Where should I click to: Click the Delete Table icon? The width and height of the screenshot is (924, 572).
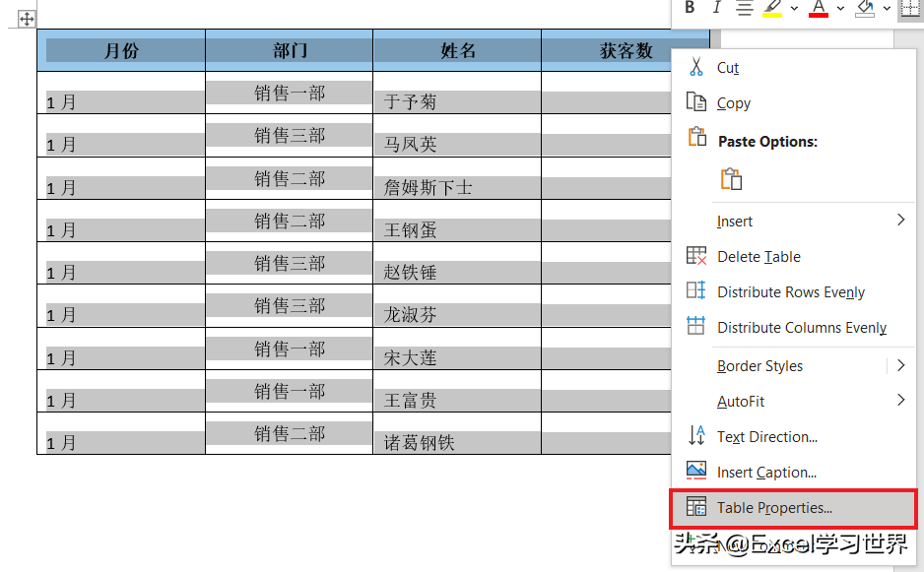click(695, 256)
